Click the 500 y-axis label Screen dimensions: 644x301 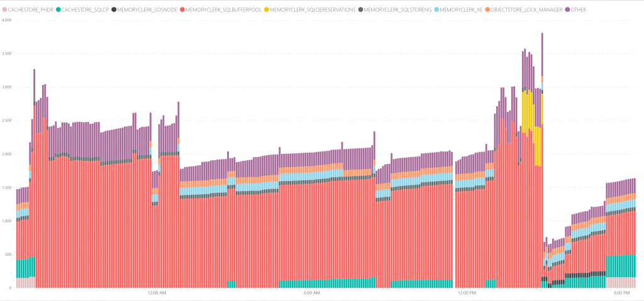(8, 254)
